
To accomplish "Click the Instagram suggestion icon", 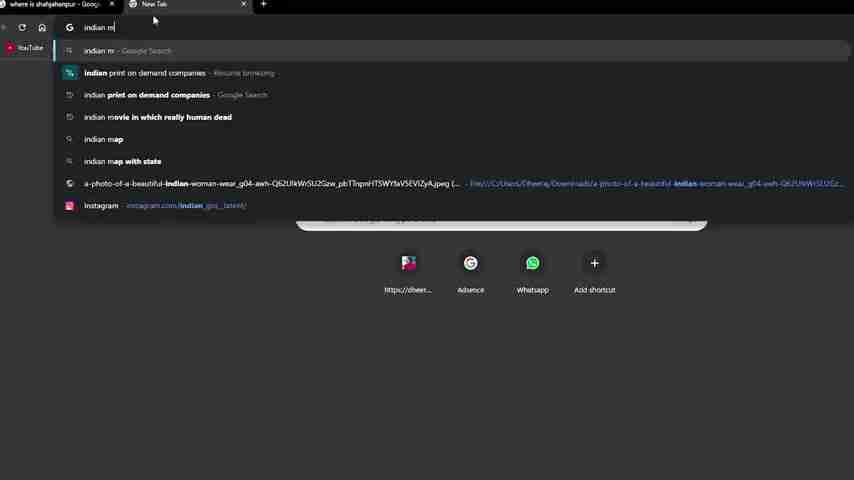I will pos(69,206).
